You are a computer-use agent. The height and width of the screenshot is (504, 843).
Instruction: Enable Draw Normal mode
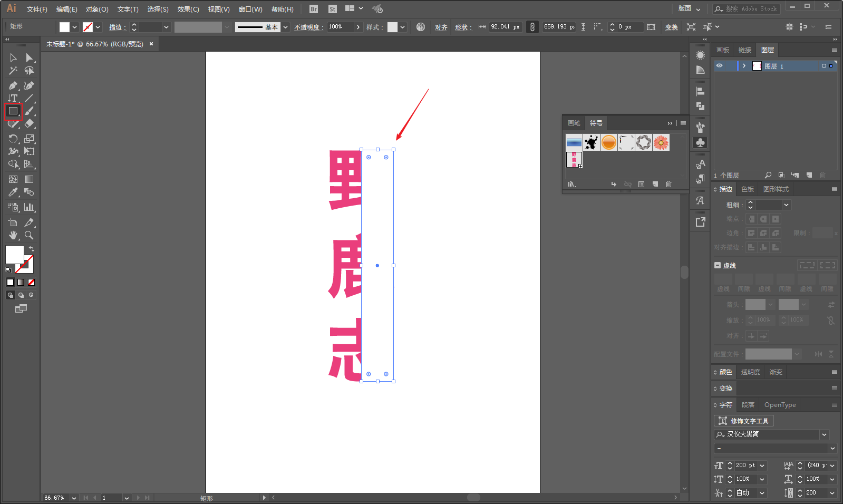point(10,295)
